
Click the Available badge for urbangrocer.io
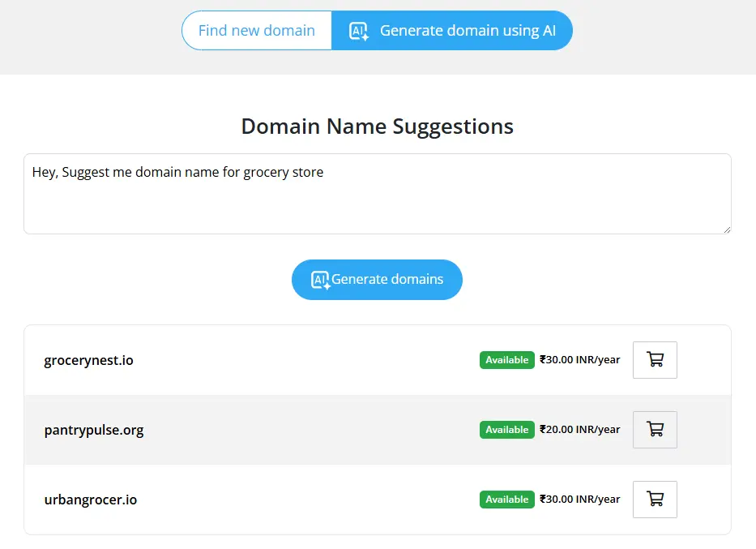click(506, 499)
